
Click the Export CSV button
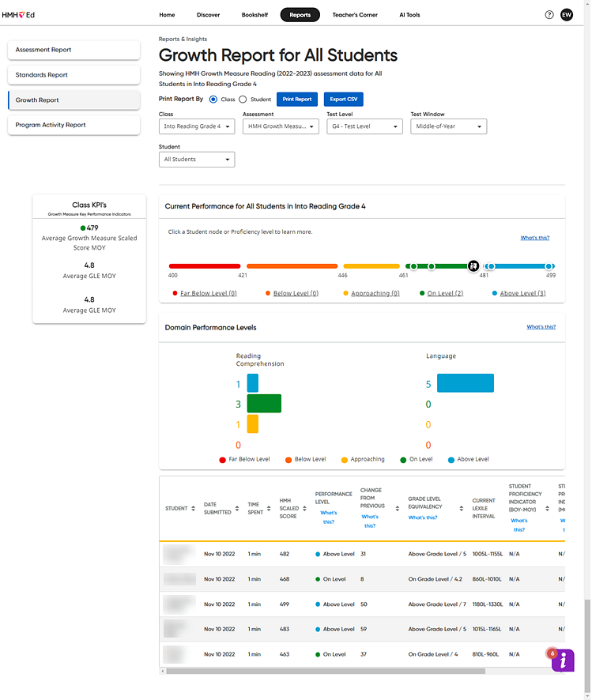pyautogui.click(x=344, y=99)
